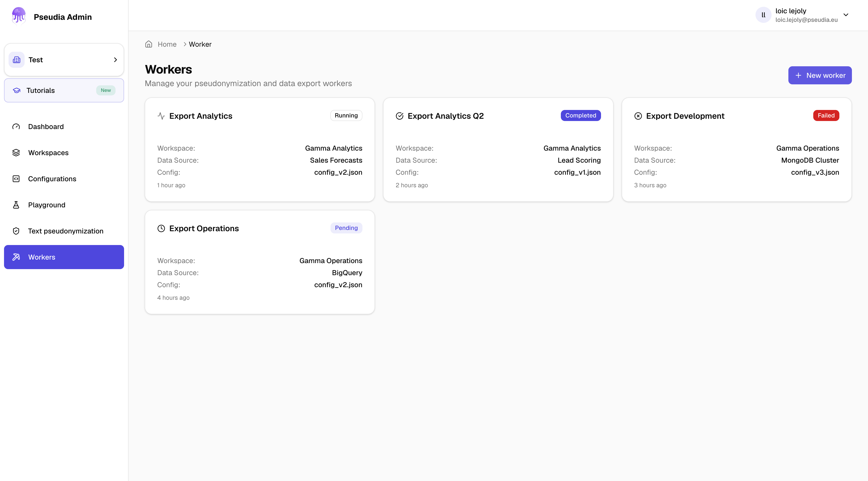Image resolution: width=868 pixels, height=481 pixels.
Task: Open the Export Operations card title
Action: point(204,228)
